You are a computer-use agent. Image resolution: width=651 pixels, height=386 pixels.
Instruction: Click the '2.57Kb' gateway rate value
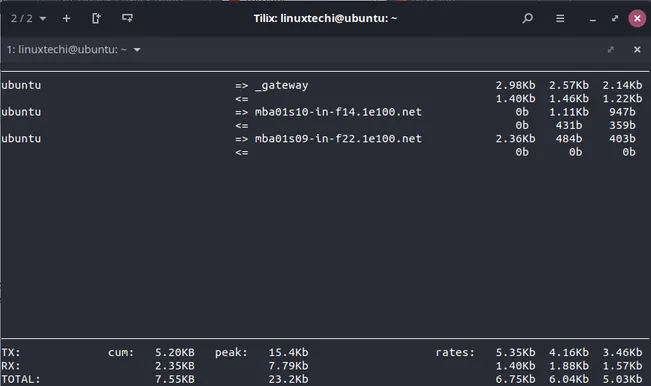tap(569, 85)
